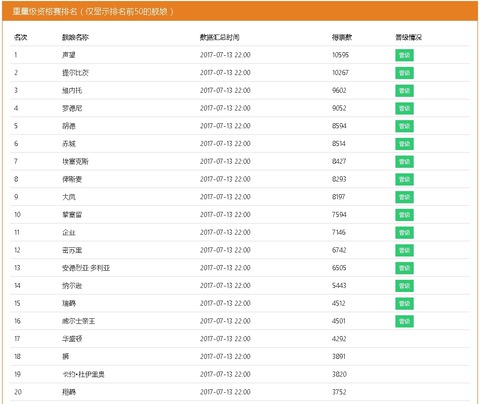The height and width of the screenshot is (404, 480).
Task: Click the vote count 7594
Action: point(339,214)
